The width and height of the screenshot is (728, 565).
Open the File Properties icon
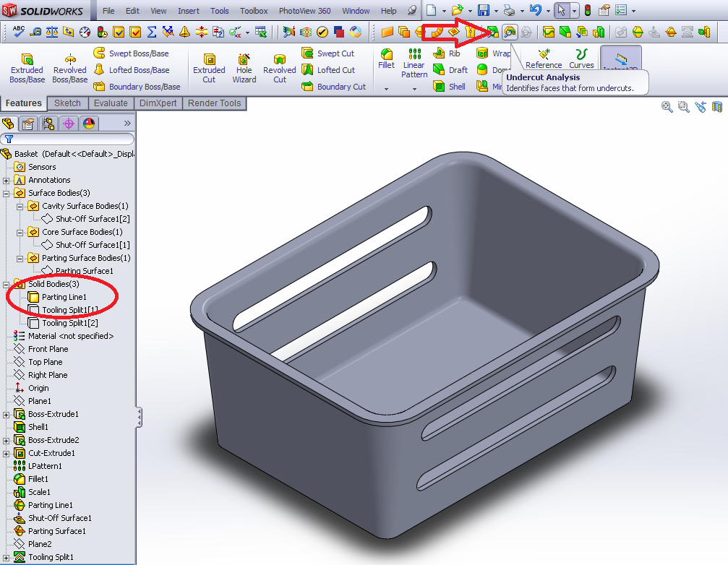(x=604, y=9)
